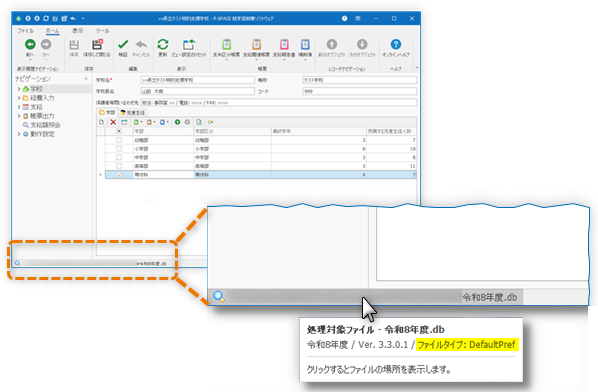This screenshot has height=392, width=598.
Task: Click the database file name in the main window status bar
Action: click(151, 263)
